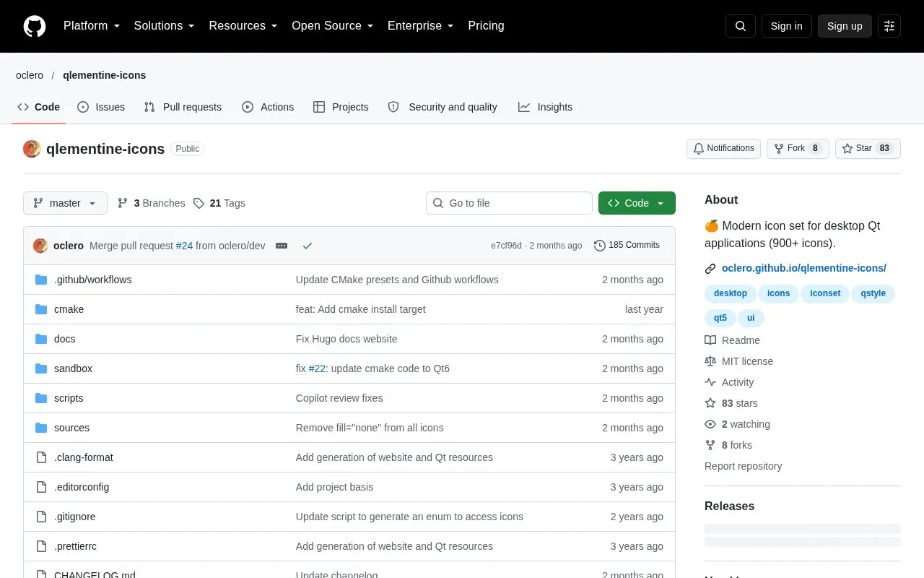Select the qstyle topic tag

coord(873,293)
